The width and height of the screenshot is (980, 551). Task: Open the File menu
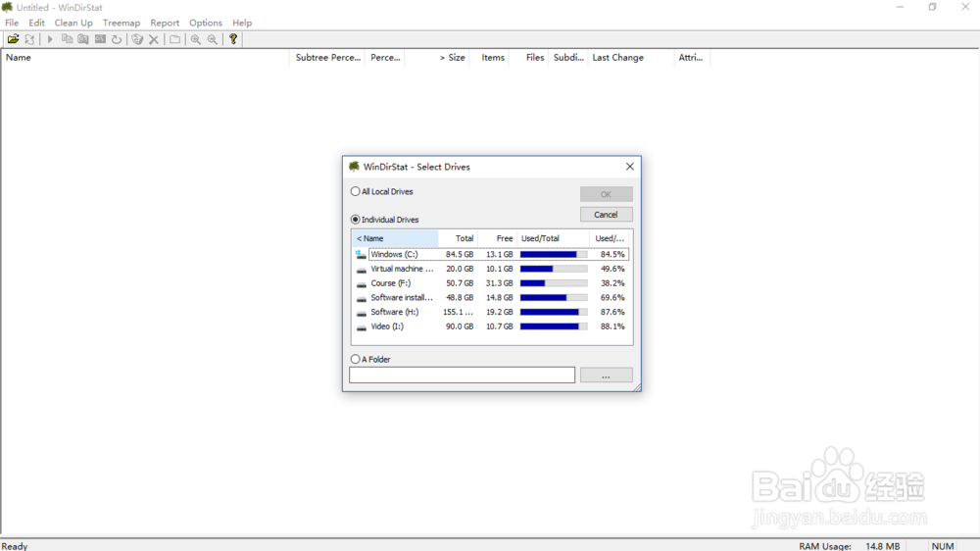coord(12,23)
